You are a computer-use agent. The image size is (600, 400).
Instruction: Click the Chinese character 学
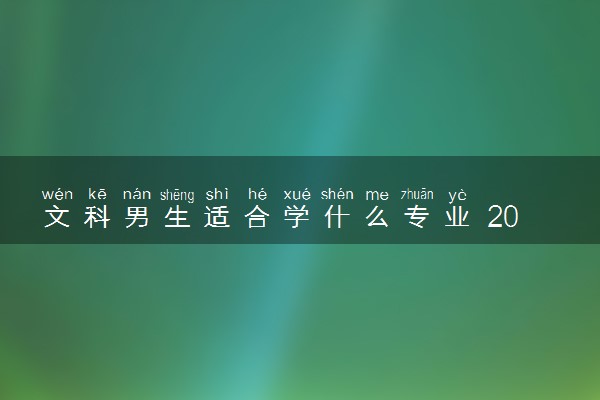(297, 217)
